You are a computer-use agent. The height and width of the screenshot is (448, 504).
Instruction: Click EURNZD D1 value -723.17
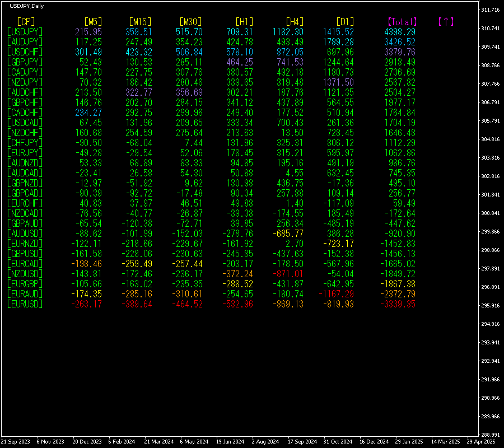tap(338, 244)
